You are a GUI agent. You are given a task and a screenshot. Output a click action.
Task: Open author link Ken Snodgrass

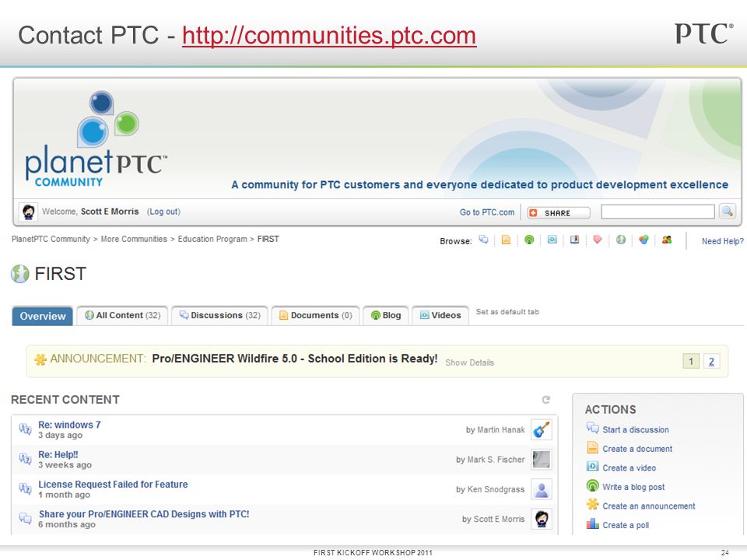496,489
